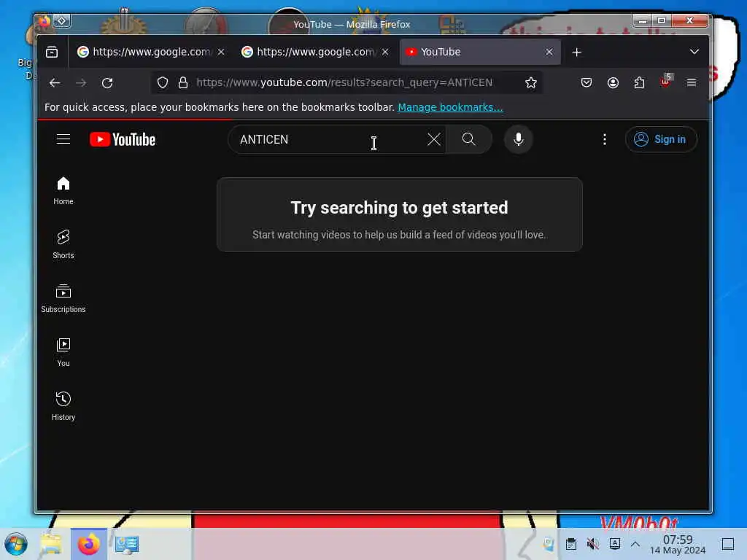Open the computer monitor taskbar app

[x=127, y=544]
